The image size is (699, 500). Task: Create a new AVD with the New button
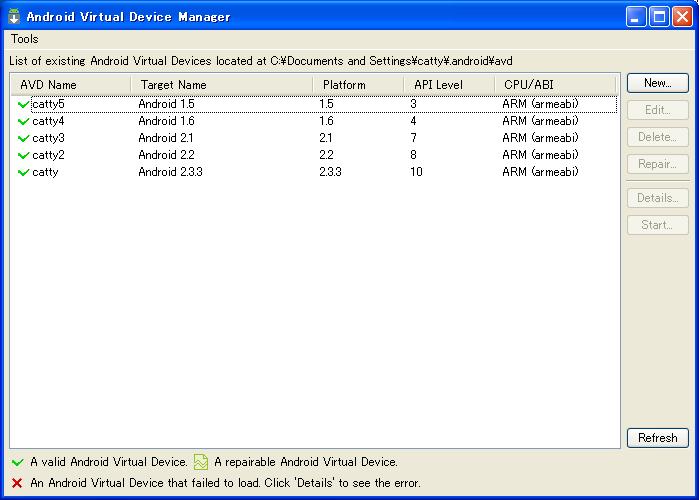click(658, 83)
